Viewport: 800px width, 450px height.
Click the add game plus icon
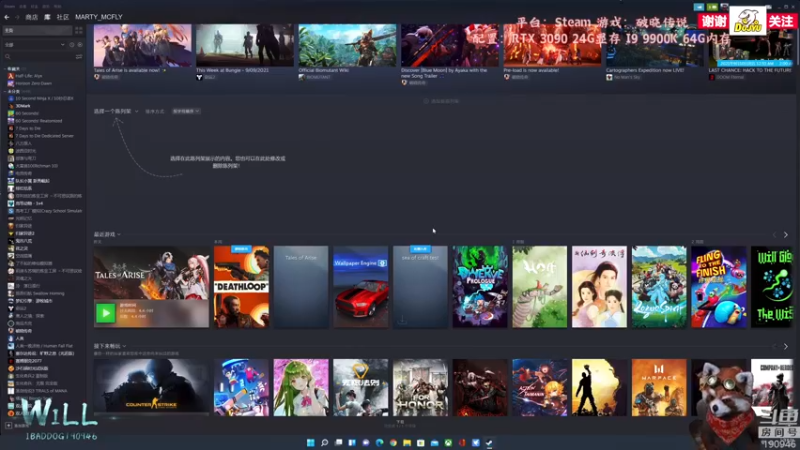coord(8,425)
